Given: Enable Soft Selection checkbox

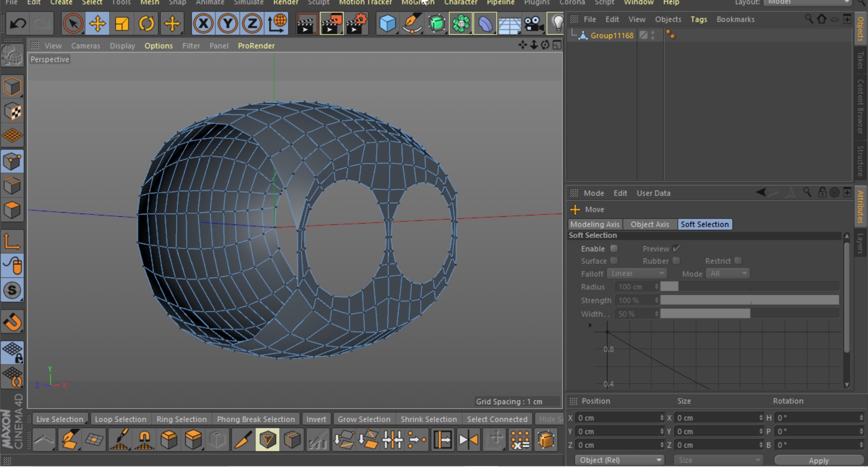Looking at the screenshot, I should (614, 248).
